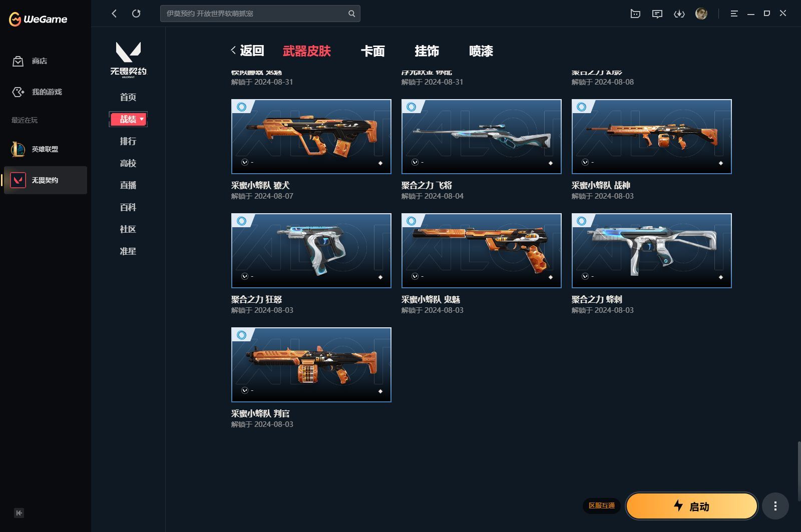Screen dimensions: 801x532
Task: Open the 我的游戏 games icon
Action: tap(18, 92)
